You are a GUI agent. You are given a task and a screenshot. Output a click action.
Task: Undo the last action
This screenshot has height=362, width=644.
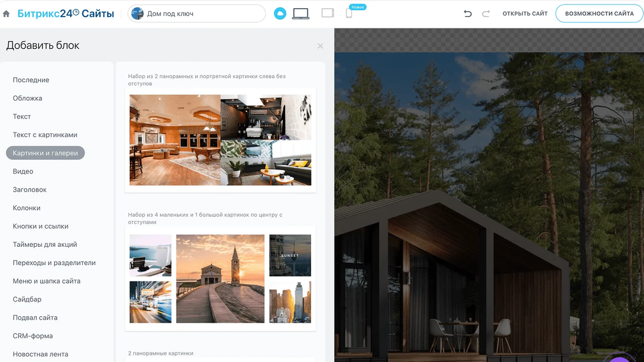click(468, 14)
